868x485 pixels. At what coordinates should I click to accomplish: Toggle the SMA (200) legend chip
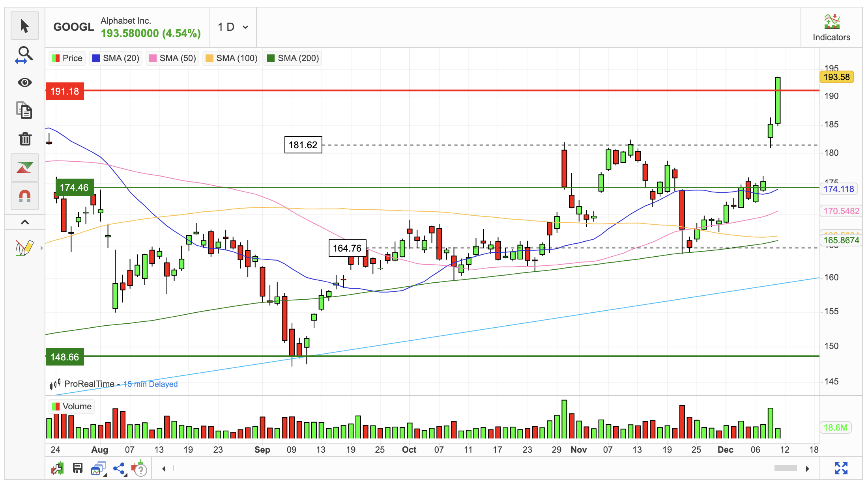(x=293, y=58)
